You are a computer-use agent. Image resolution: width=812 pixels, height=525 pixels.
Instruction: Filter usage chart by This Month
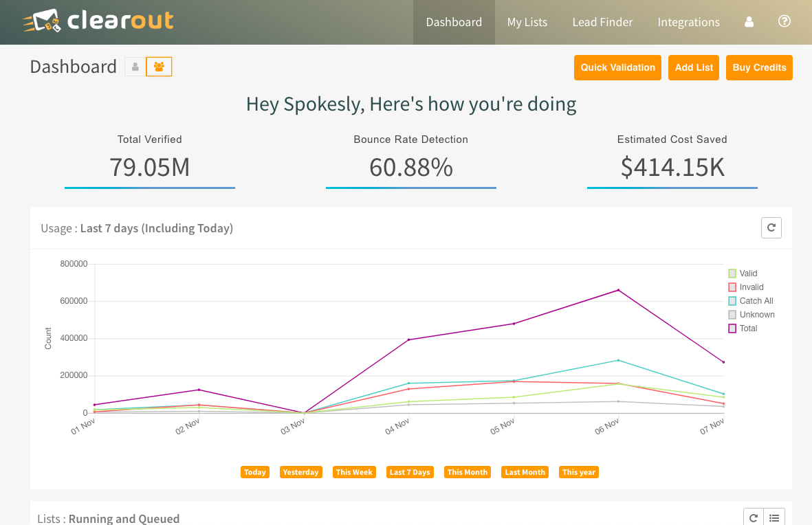(x=468, y=472)
